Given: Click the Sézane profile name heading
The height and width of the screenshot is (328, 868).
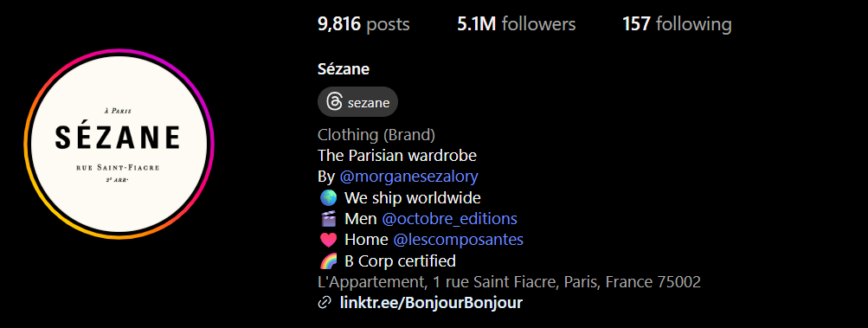Looking at the screenshot, I should (x=344, y=69).
